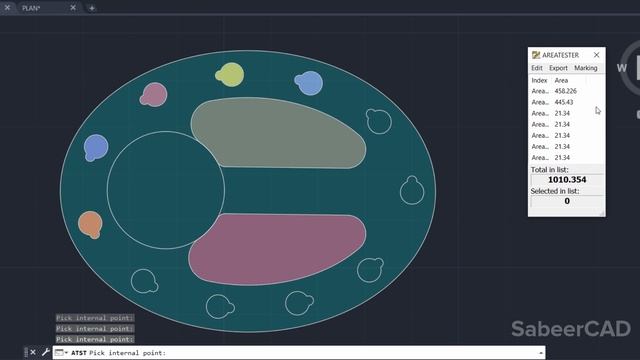Close the command line window
Screen dimensions: 640x360
(x=33, y=352)
